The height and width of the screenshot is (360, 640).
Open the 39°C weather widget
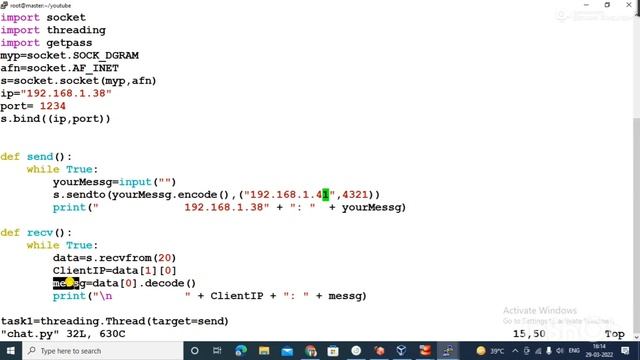click(490, 351)
